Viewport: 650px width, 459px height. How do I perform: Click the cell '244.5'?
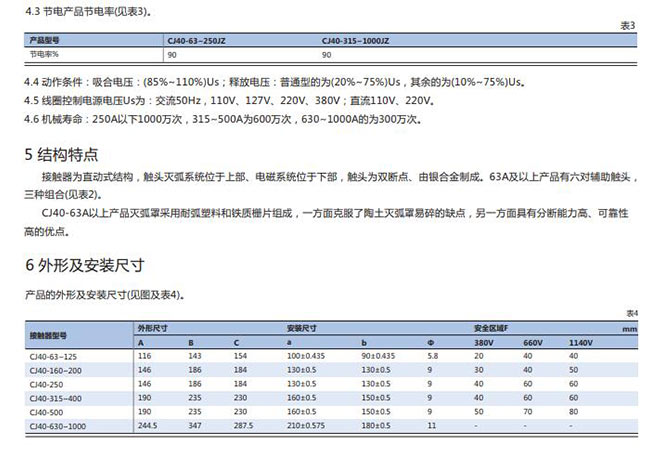(148, 425)
